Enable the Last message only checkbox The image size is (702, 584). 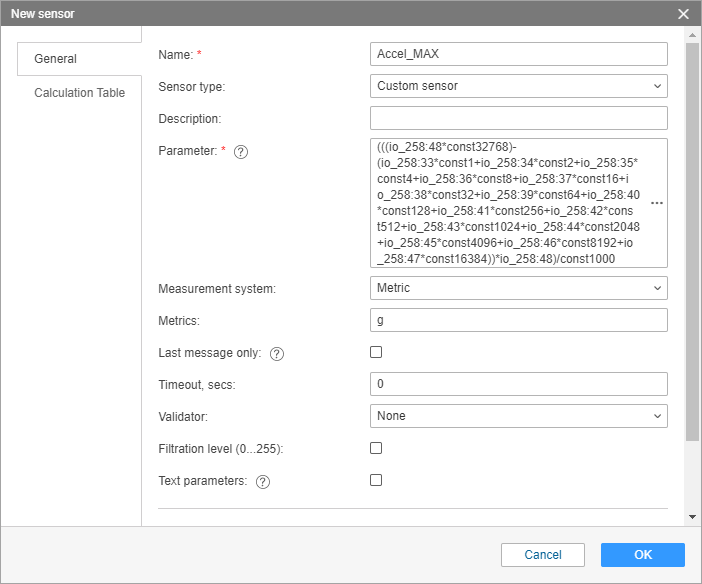point(376,352)
